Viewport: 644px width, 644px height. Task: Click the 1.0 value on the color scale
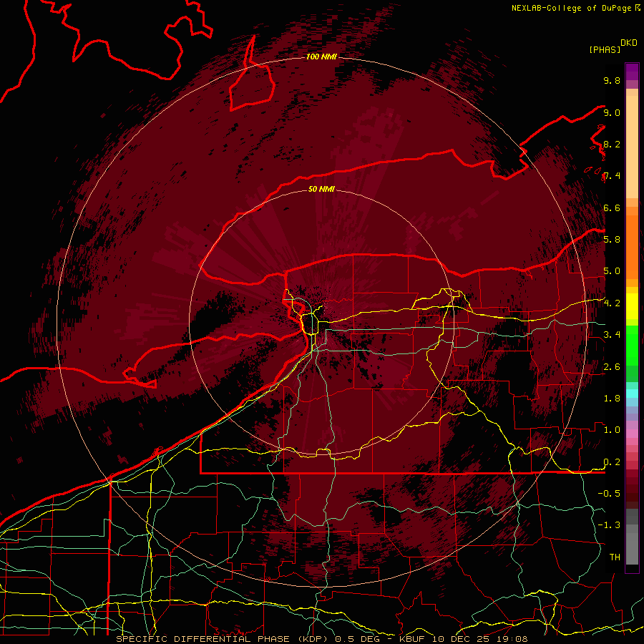[x=612, y=430]
